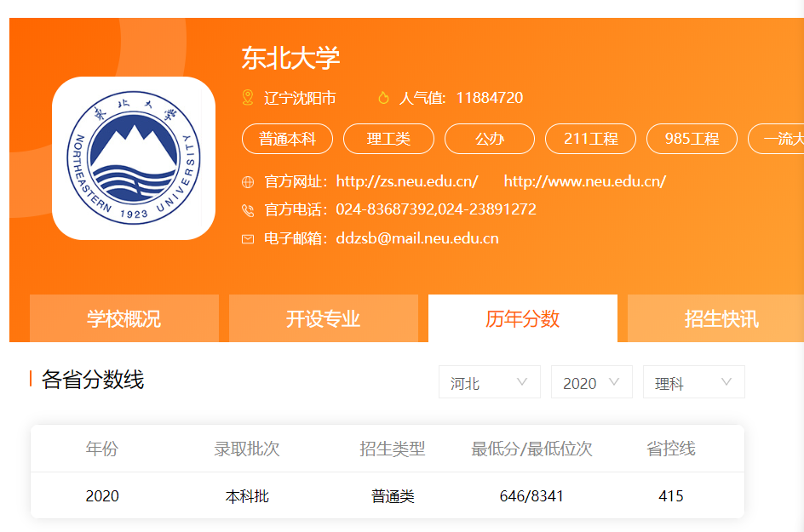Click the 省控线 column header
Screen dimensions: 804x532
pyautogui.click(x=670, y=449)
